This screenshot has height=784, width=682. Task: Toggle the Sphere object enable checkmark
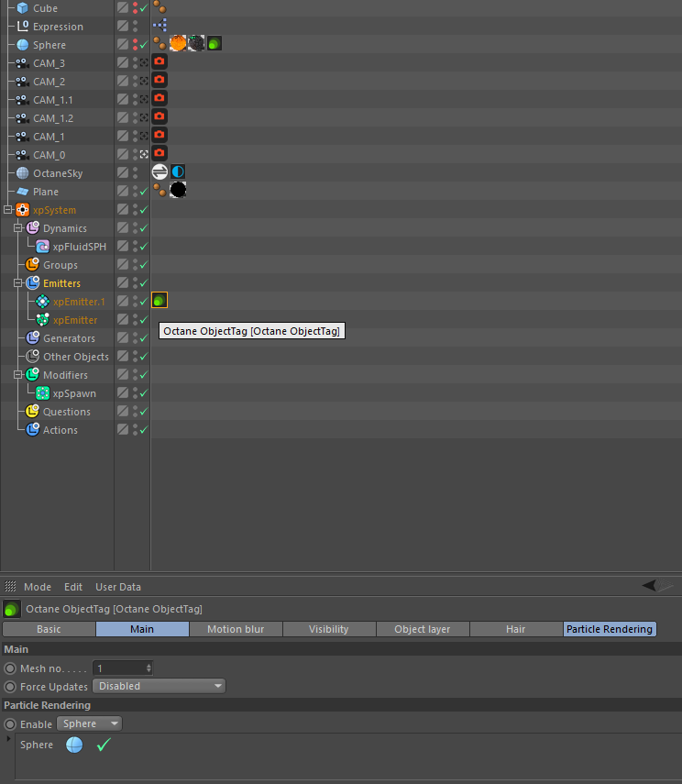144,45
